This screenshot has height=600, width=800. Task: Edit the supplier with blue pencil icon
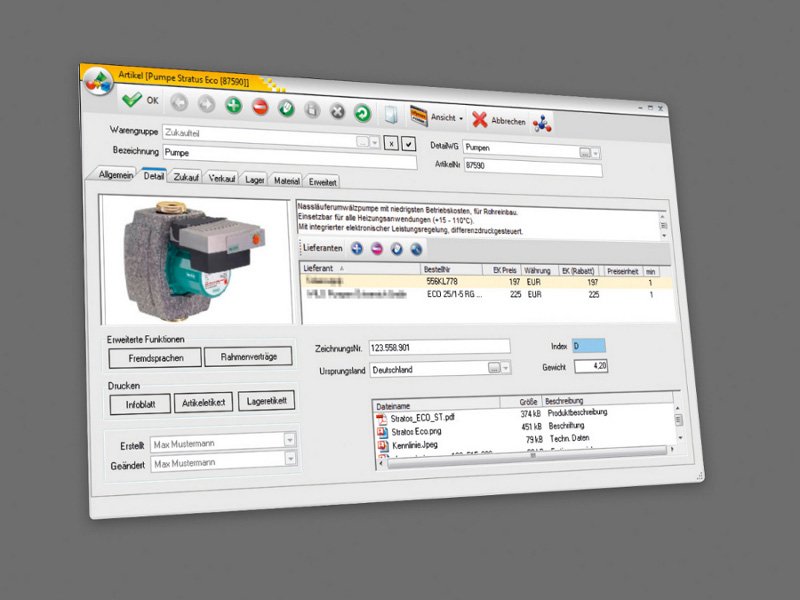(x=396, y=249)
